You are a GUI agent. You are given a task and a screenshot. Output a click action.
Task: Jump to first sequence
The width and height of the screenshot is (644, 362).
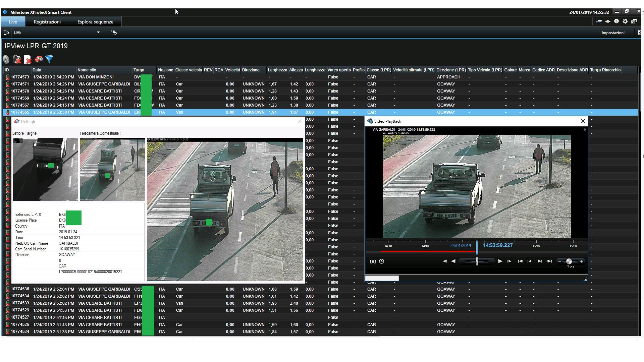point(521,261)
